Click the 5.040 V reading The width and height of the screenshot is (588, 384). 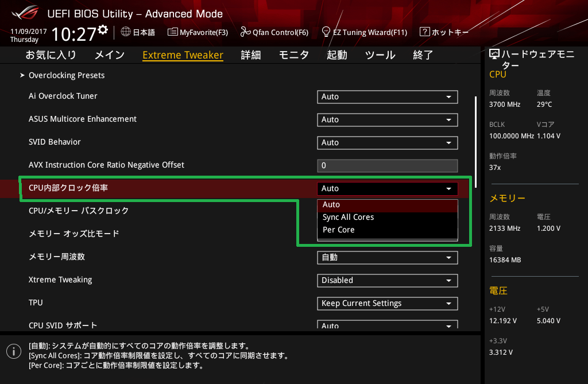[x=548, y=321]
